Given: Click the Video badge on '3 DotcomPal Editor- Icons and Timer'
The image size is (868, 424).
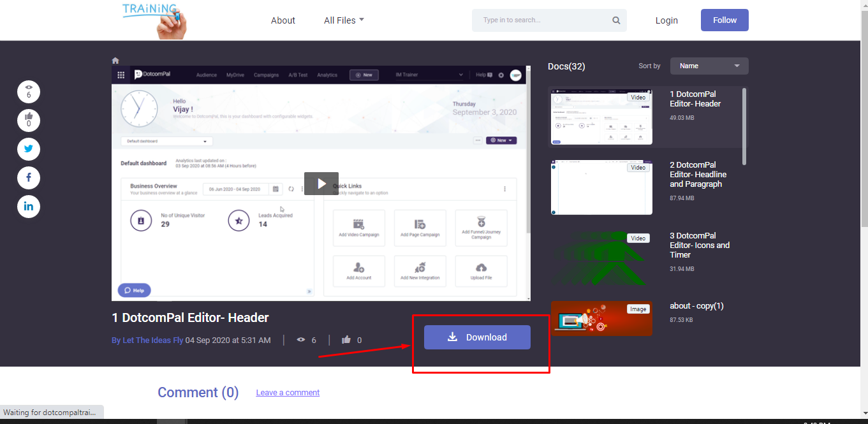Looking at the screenshot, I should pos(638,238).
